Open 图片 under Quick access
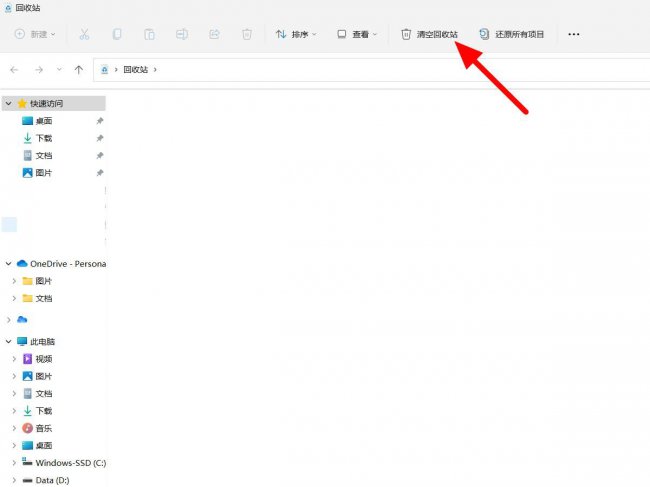 pyautogui.click(x=44, y=173)
